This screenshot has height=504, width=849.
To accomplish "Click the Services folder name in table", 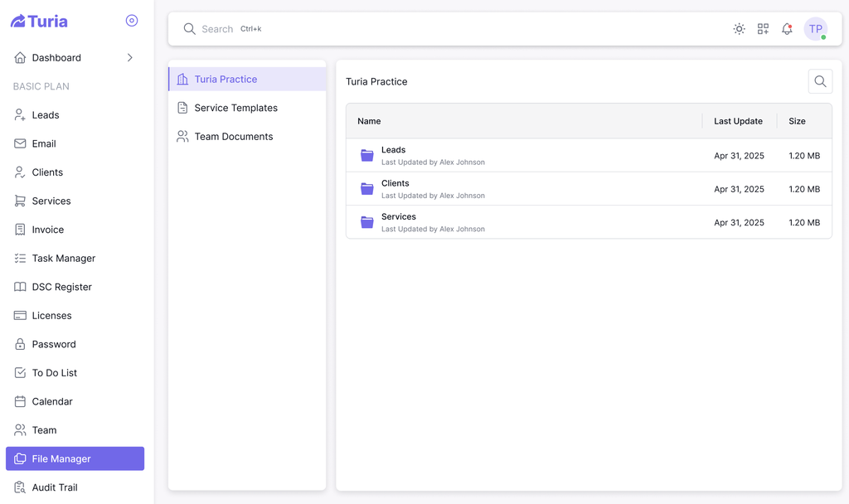I will tap(399, 216).
